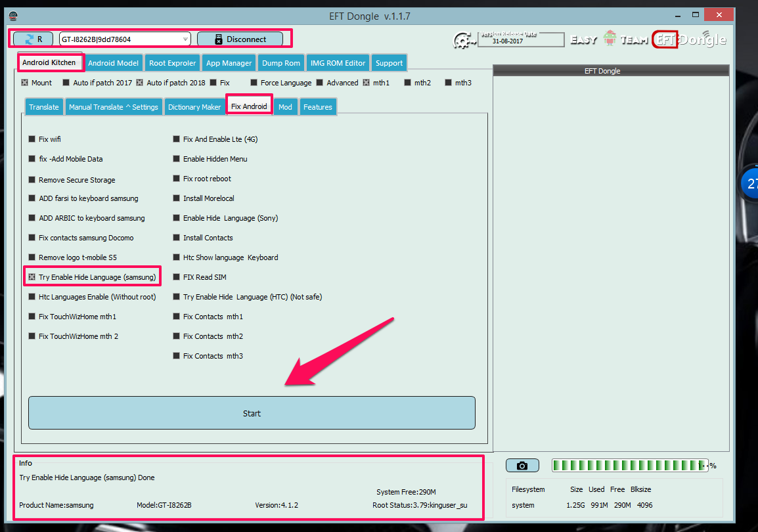The image size is (758, 532).
Task: Toggle the mth1 checkbox
Action: point(367,83)
